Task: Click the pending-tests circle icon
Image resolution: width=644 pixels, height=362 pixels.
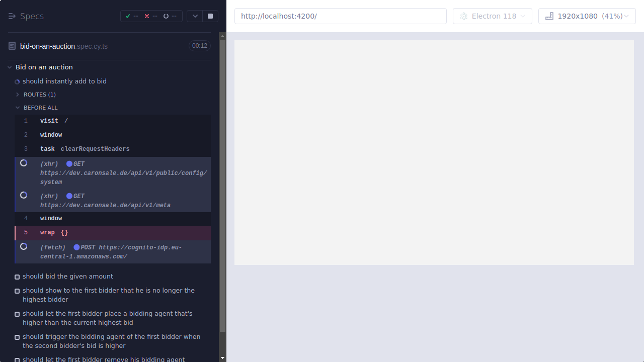Action: (x=166, y=16)
